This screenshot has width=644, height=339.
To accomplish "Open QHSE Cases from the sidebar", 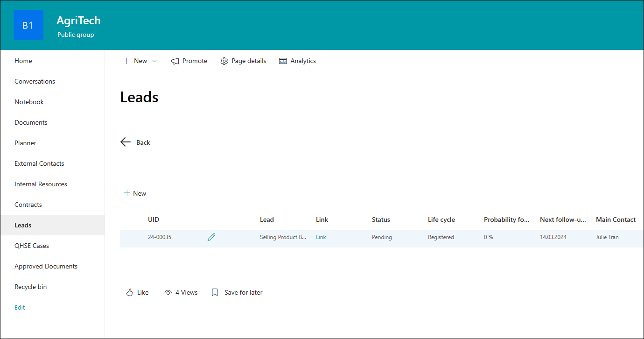I will pyautogui.click(x=32, y=246).
